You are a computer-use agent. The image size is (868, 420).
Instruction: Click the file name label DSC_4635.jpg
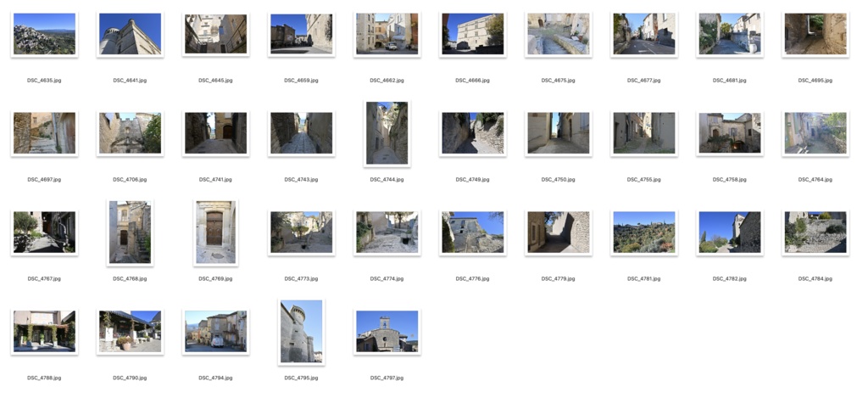click(x=44, y=81)
